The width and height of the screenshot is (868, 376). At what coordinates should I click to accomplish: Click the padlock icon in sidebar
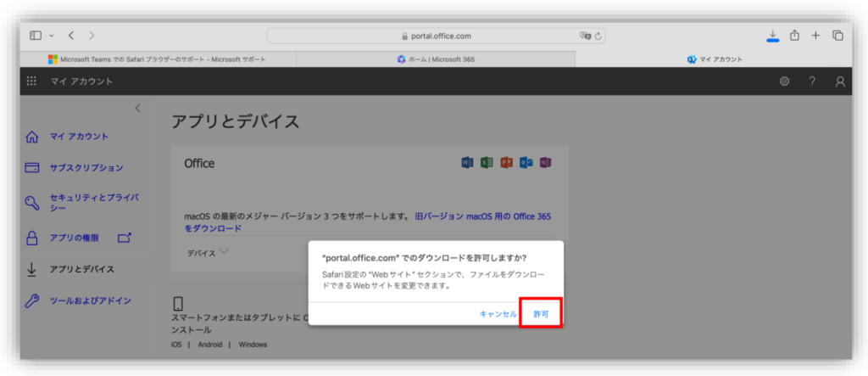[32, 238]
